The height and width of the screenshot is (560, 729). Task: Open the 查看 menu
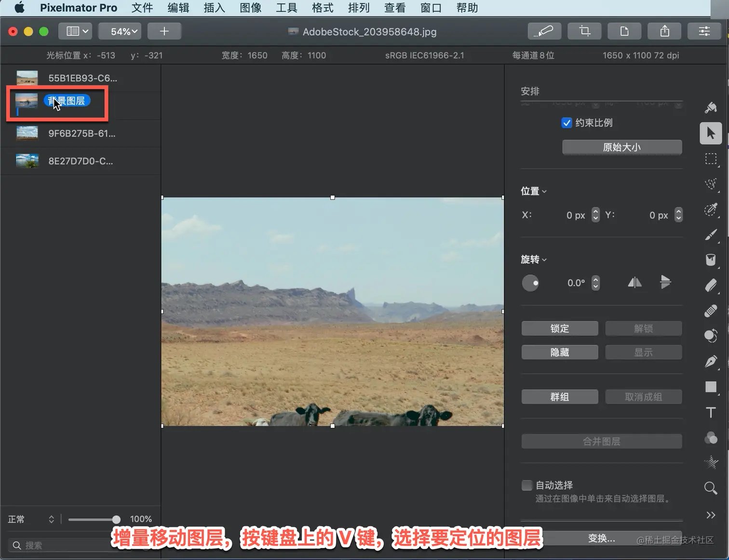tap(395, 8)
